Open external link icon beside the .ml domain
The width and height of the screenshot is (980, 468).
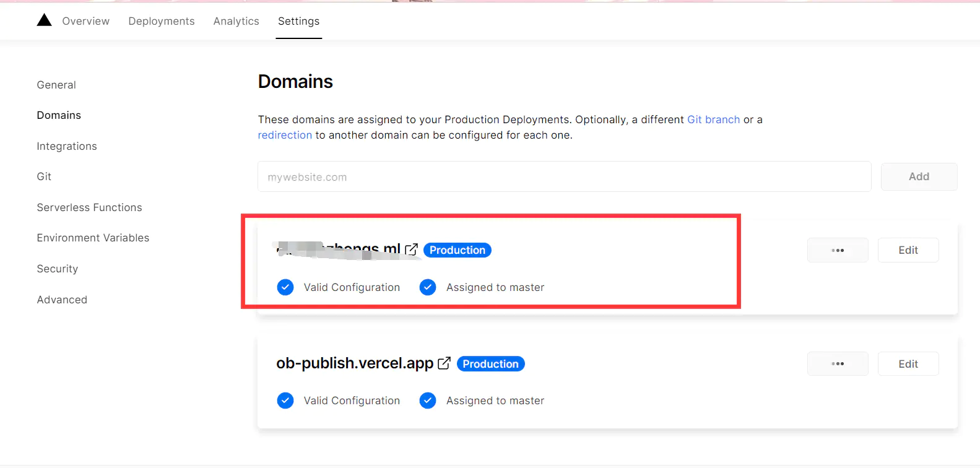(x=411, y=249)
